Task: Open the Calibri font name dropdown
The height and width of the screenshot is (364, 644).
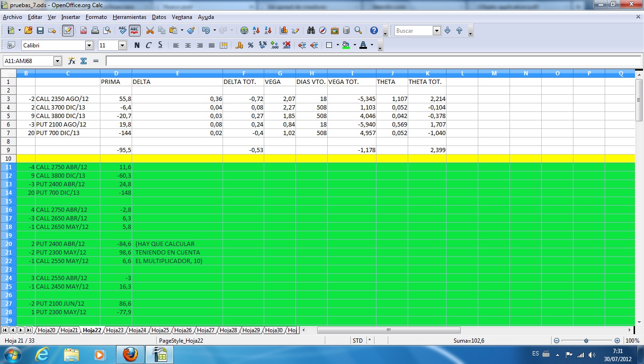Action: pyautogui.click(x=89, y=45)
